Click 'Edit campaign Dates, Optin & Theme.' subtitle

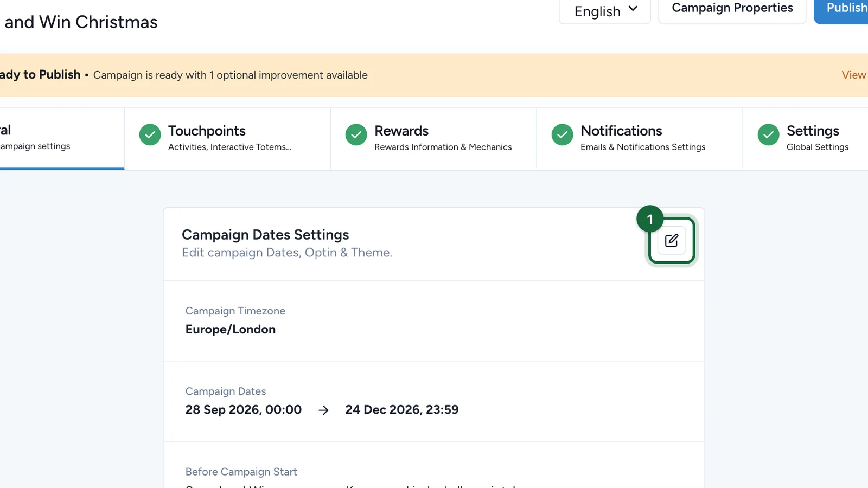coord(287,253)
